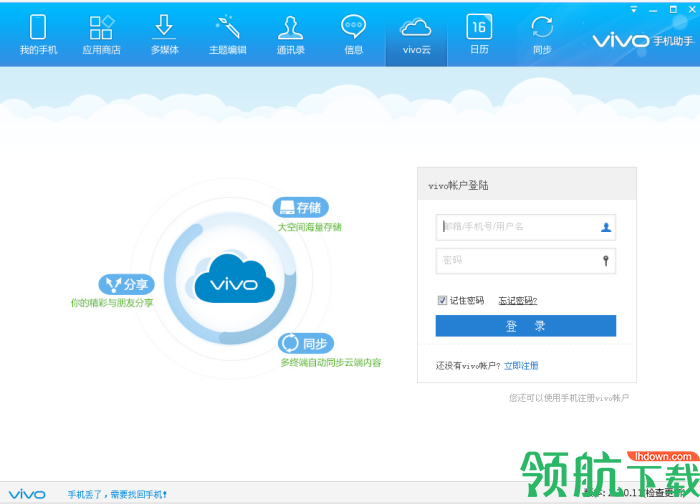The width and height of the screenshot is (700, 504).
Task: Click the vivo 手机助手 brand logo
Action: pos(643,41)
